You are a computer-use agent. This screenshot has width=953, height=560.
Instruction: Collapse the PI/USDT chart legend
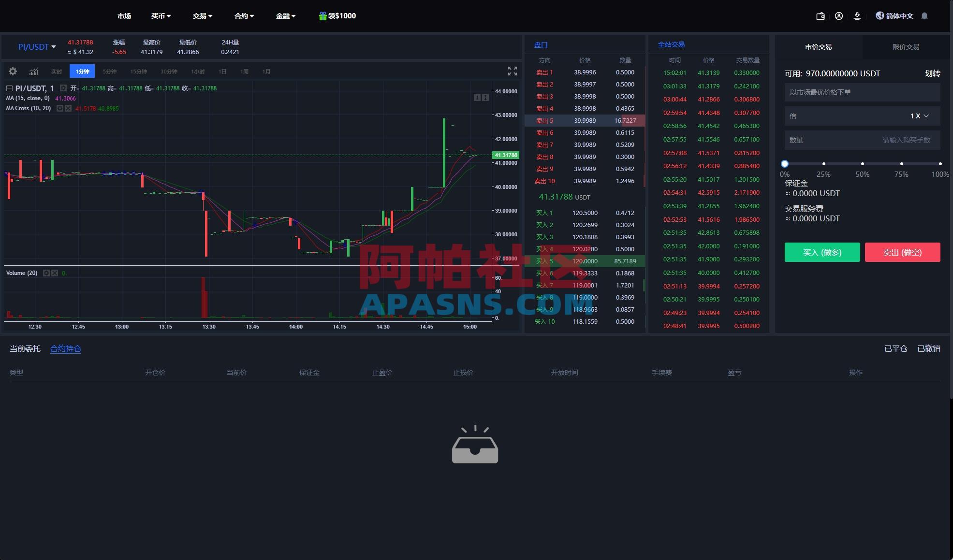tap(9, 88)
